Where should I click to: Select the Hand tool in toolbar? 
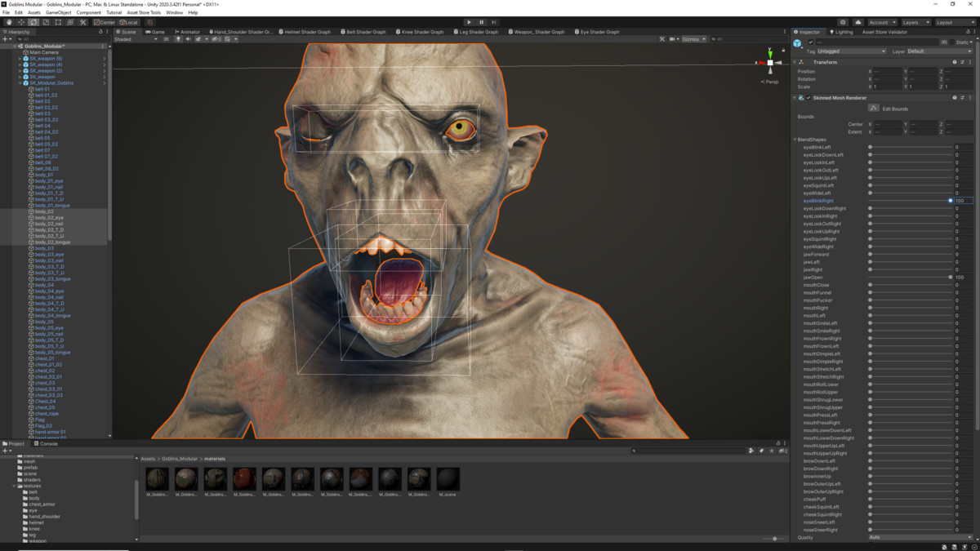pos(8,22)
